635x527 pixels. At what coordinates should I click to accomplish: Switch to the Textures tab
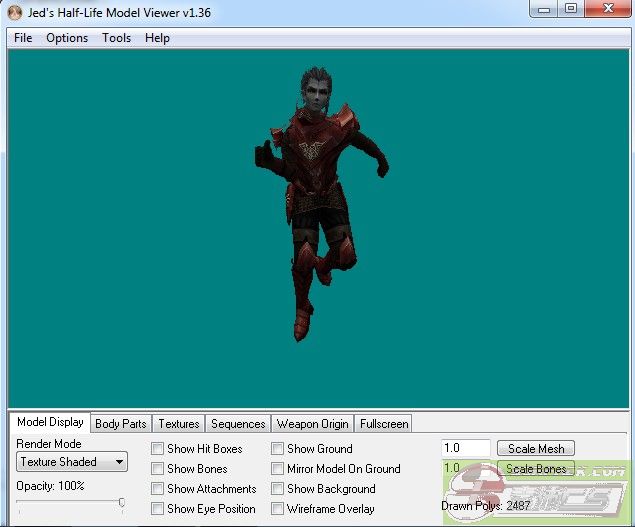(x=179, y=424)
